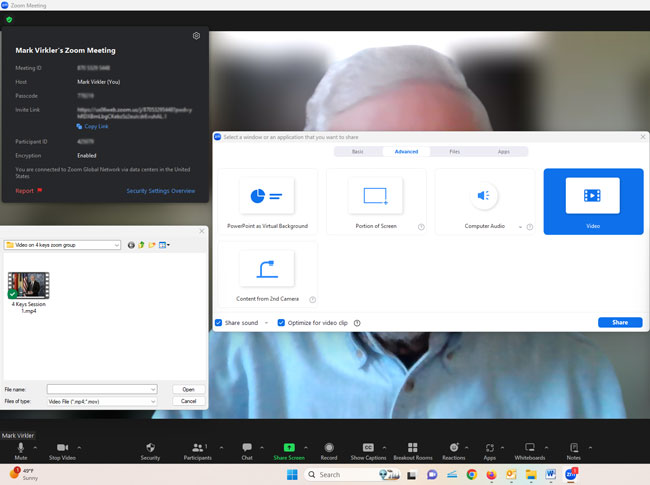
Task: Click the Windows Start button in taskbar
Action: [x=293, y=474]
